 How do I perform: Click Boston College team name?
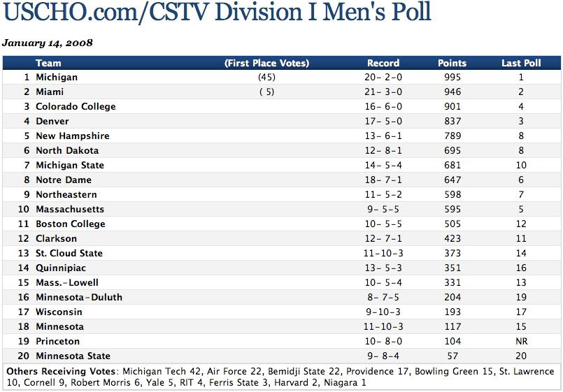pos(71,224)
